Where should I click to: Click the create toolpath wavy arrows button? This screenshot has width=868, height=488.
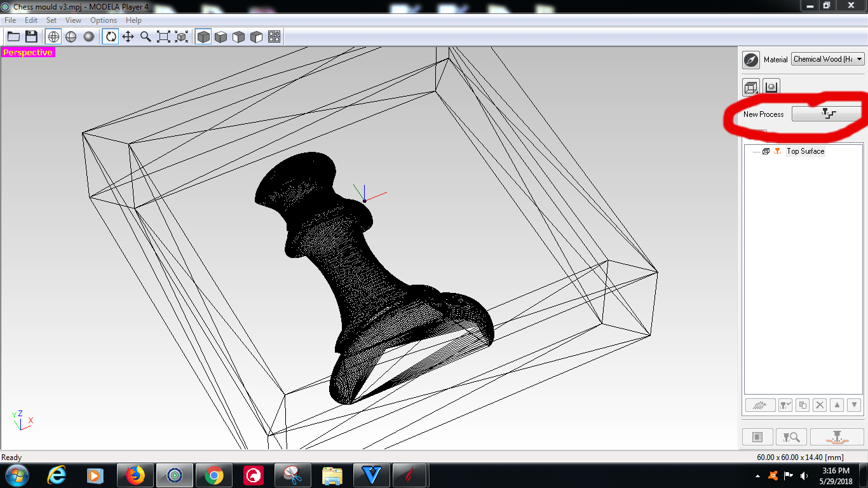point(760,405)
